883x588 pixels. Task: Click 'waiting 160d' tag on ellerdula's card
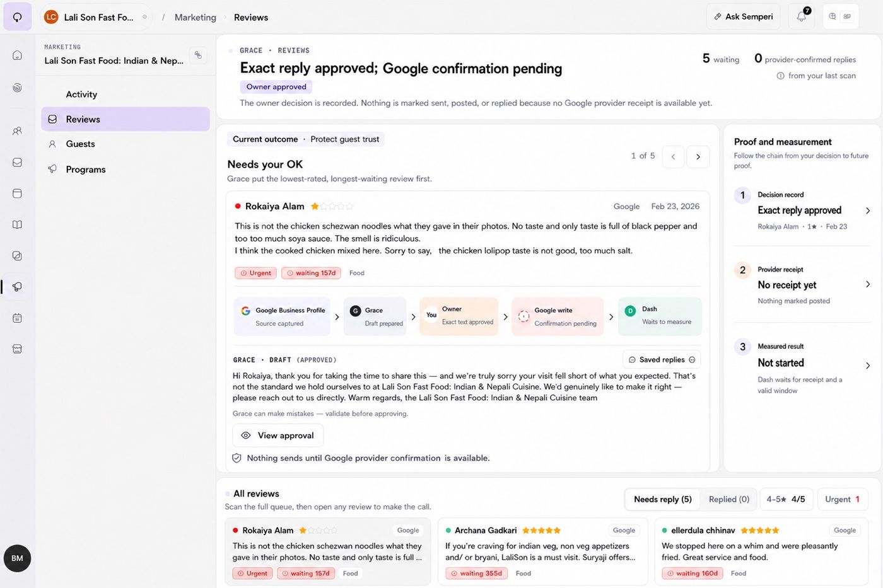pos(693,574)
